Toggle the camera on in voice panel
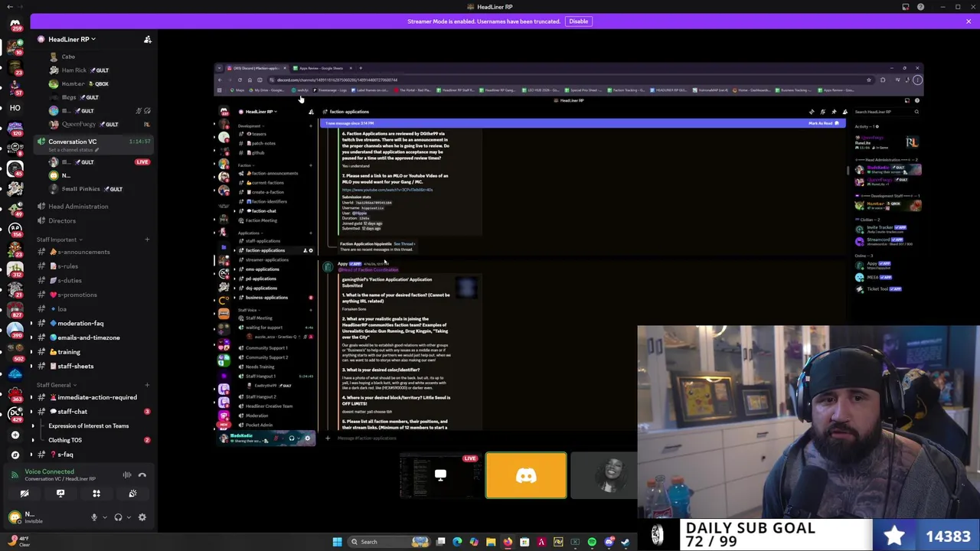Screen dimensions: 980x551 (x=24, y=494)
